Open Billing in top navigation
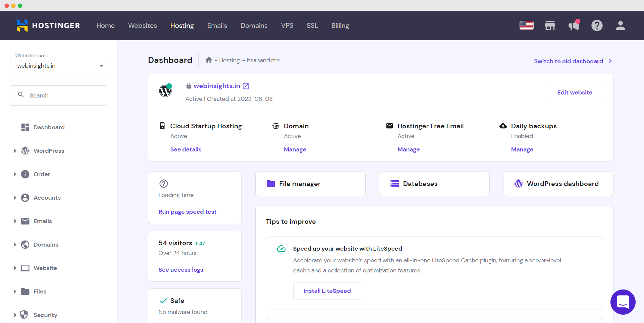Viewport: 644px width, 323px height. coord(340,25)
